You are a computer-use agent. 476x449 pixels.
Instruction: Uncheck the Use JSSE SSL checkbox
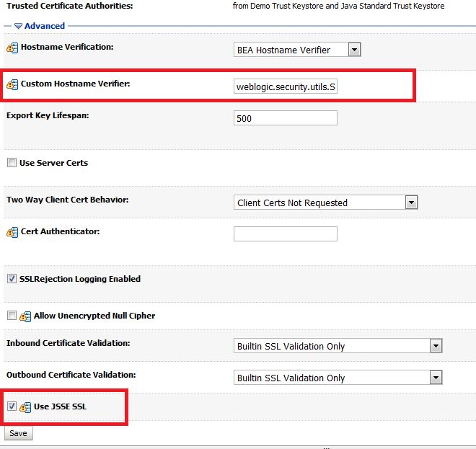click(x=12, y=406)
